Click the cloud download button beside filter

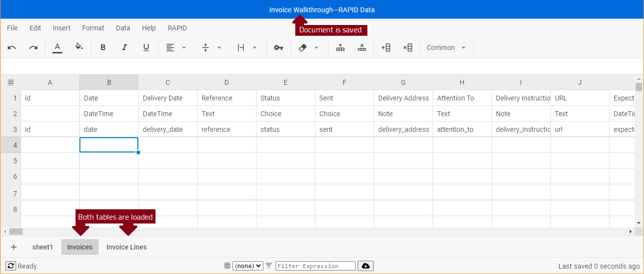coord(365,266)
